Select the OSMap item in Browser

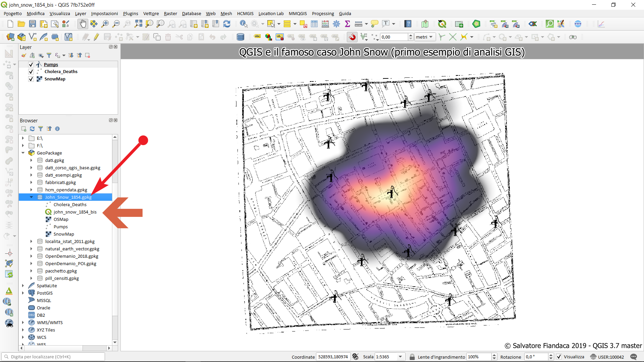(61, 219)
